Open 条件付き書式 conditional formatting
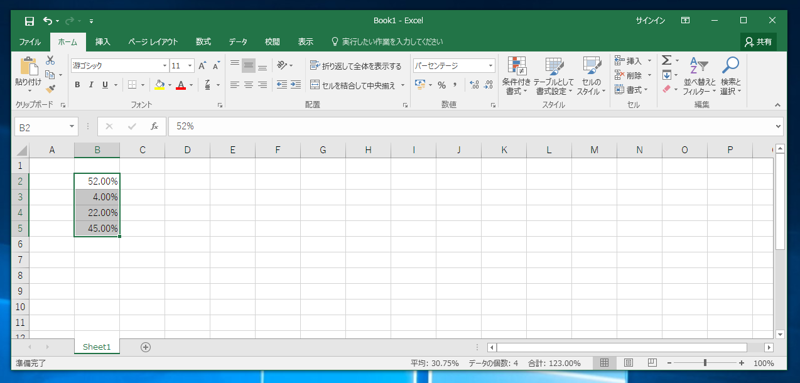The image size is (800, 383). 516,76
